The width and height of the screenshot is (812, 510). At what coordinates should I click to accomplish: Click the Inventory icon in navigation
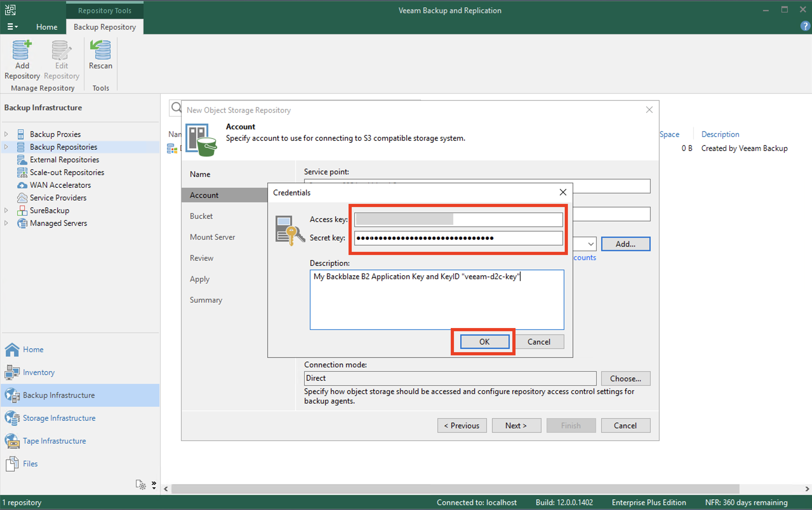pyautogui.click(x=12, y=372)
